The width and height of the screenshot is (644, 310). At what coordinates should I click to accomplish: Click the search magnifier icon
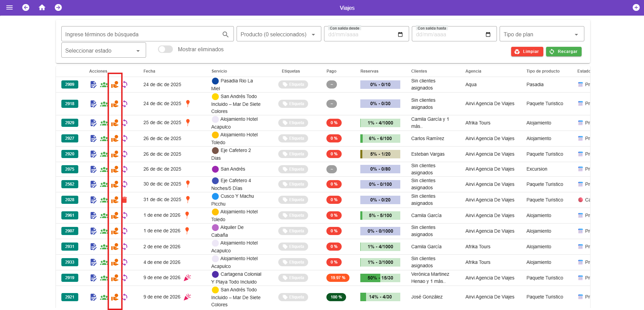pyautogui.click(x=225, y=34)
